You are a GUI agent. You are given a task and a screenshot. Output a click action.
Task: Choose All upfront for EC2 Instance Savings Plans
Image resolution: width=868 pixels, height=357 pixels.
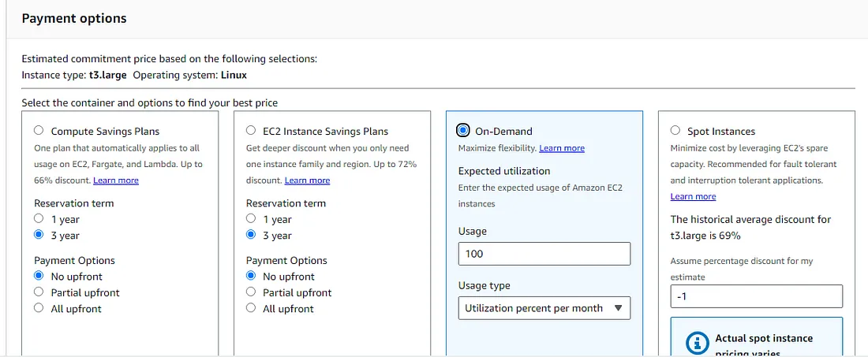(x=251, y=308)
